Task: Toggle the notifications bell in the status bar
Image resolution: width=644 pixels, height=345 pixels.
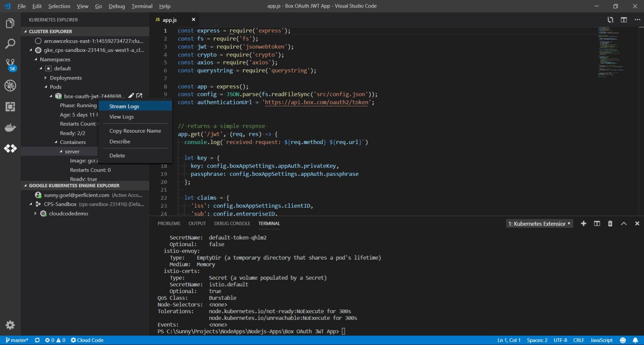Action: tap(634, 340)
